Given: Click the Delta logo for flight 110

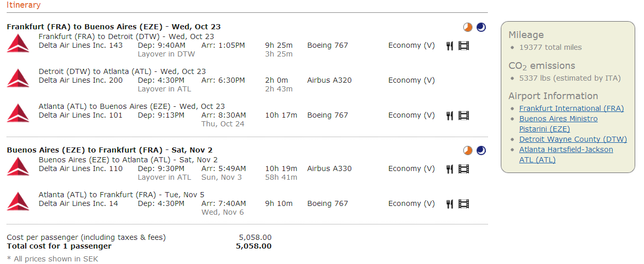Looking at the screenshot, I should 18,166.
